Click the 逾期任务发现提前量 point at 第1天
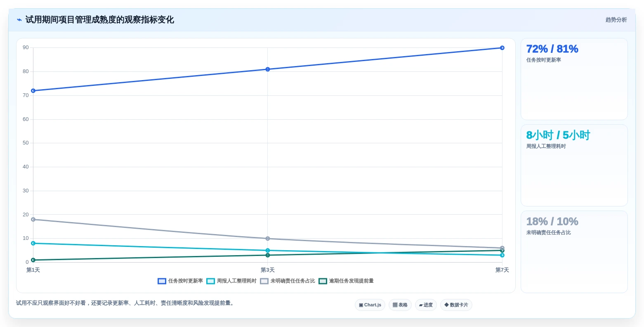This screenshot has height=327, width=644. click(x=33, y=260)
